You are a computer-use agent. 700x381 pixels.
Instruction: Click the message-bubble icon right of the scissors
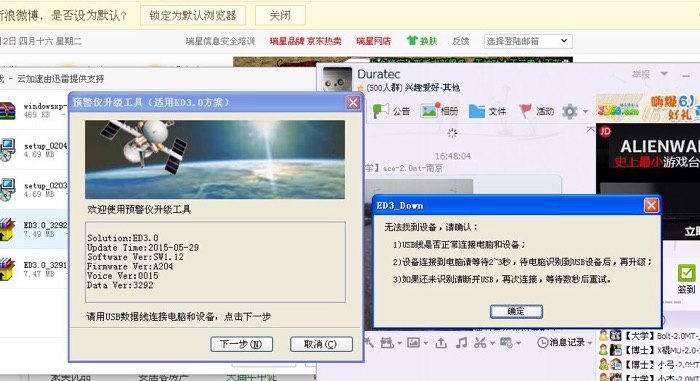pos(506,343)
